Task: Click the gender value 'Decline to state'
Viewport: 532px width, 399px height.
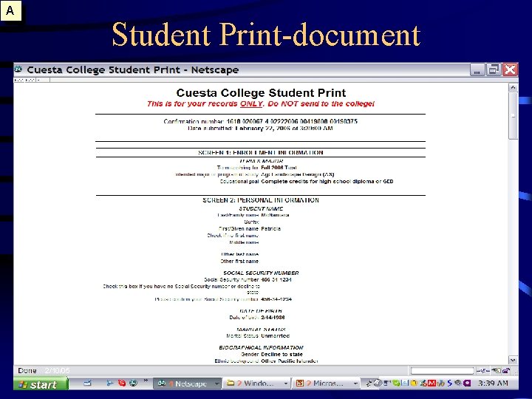Action: pyautogui.click(x=282, y=354)
